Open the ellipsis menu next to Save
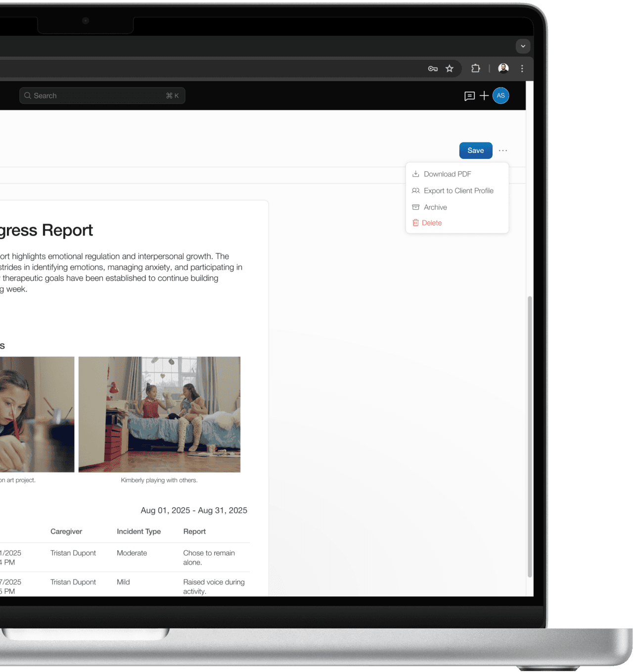634x672 pixels. coord(503,150)
